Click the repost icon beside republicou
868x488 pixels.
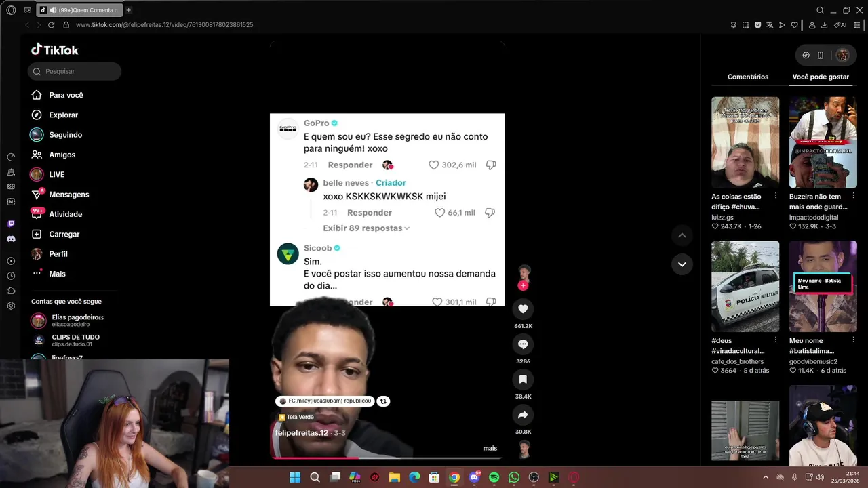[x=383, y=401]
